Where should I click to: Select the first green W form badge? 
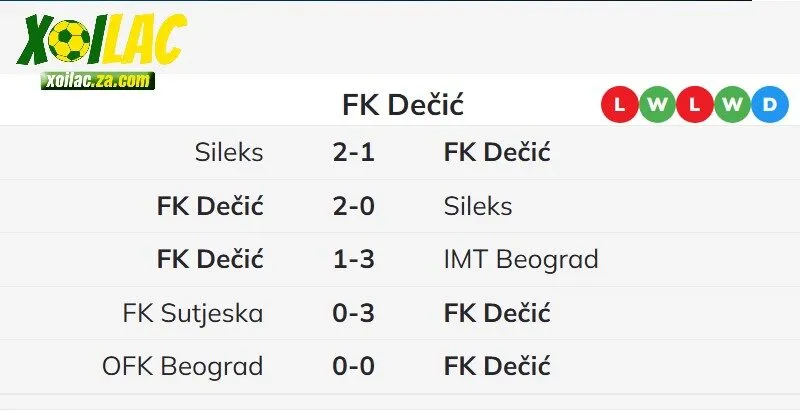point(657,104)
